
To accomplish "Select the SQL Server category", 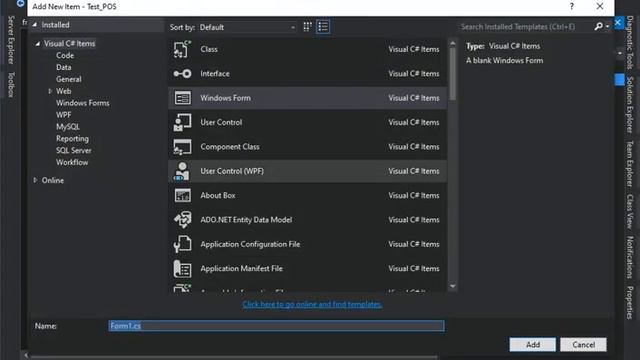I will pos(73,150).
